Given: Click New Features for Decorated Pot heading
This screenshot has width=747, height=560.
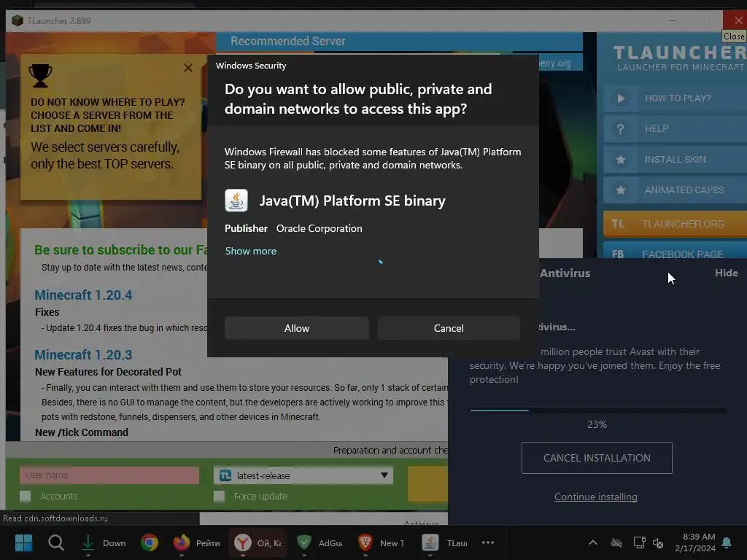Looking at the screenshot, I should 108,372.
